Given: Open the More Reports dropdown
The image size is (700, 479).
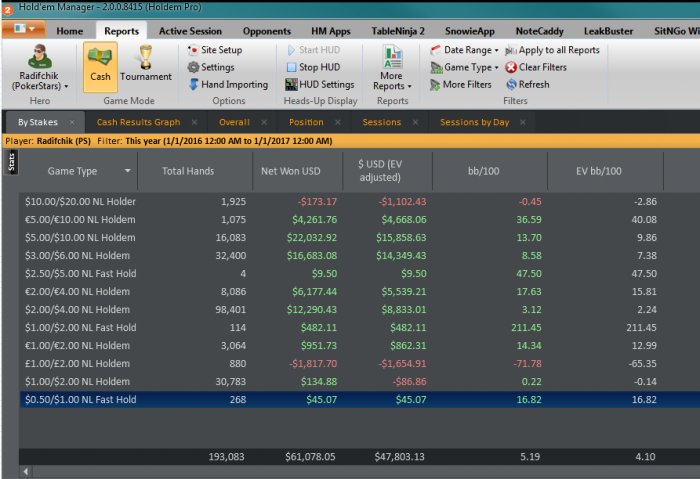Looking at the screenshot, I should click(x=392, y=69).
